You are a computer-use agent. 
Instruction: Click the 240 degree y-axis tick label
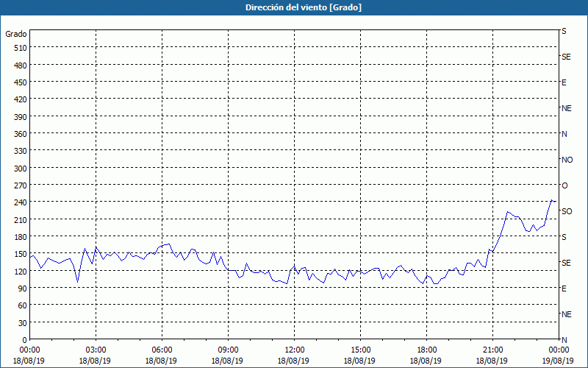20,202
